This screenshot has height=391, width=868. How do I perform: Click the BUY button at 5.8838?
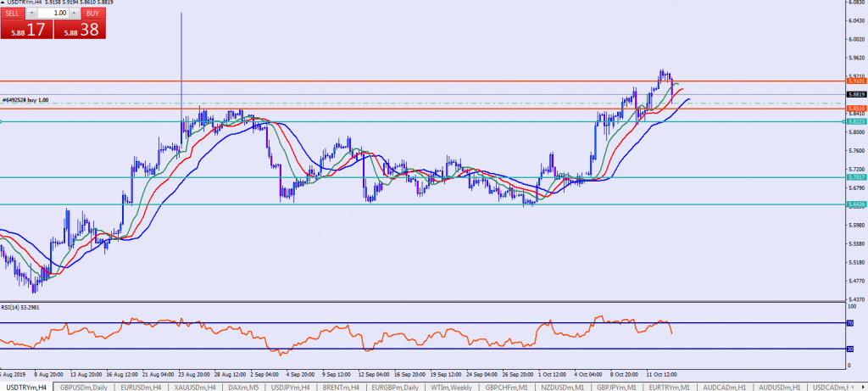click(80, 29)
